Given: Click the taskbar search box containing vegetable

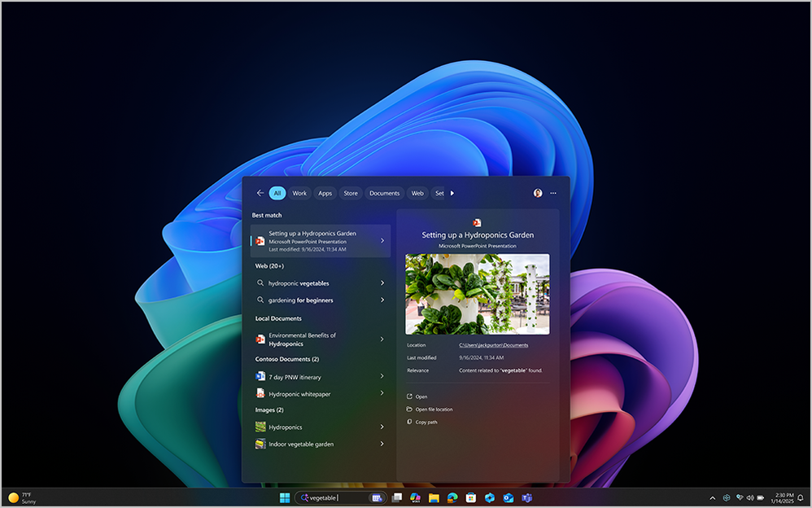Looking at the screenshot, I should [340, 497].
